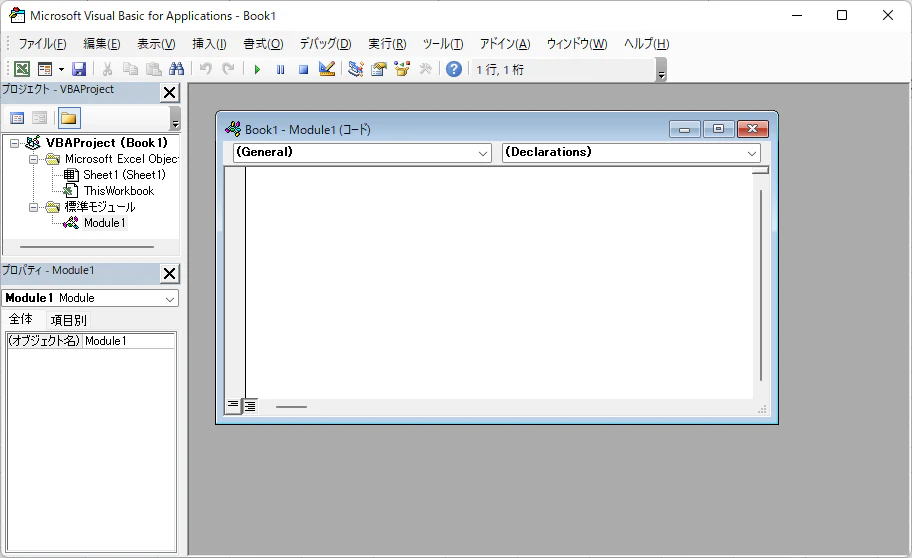This screenshot has height=558, width=912.
Task: Open Project Explorer toolbar icon
Action: pos(355,69)
